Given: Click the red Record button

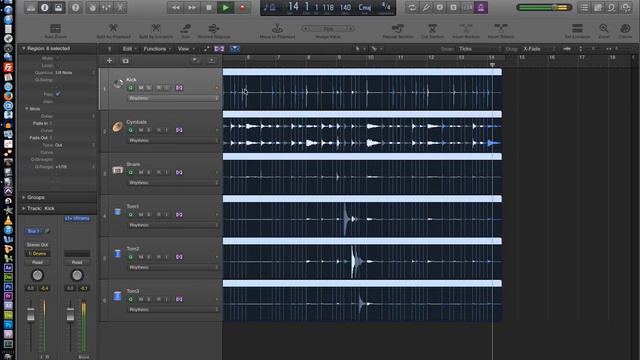Looking at the screenshot, I should click(x=242, y=7).
